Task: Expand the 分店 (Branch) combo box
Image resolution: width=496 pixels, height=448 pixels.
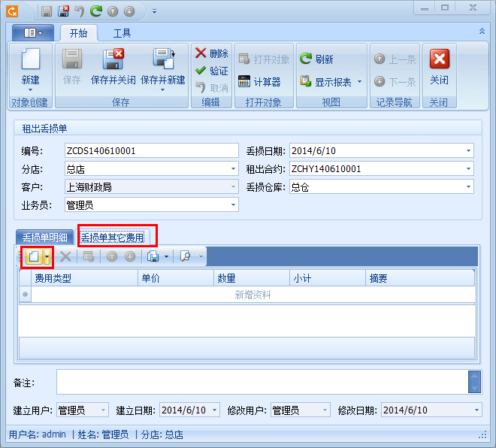Action: (233, 168)
